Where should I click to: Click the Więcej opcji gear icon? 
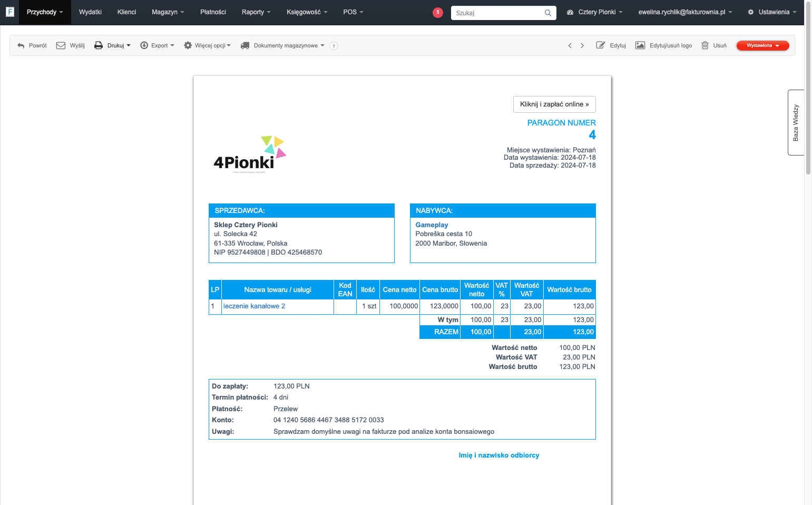pos(188,45)
